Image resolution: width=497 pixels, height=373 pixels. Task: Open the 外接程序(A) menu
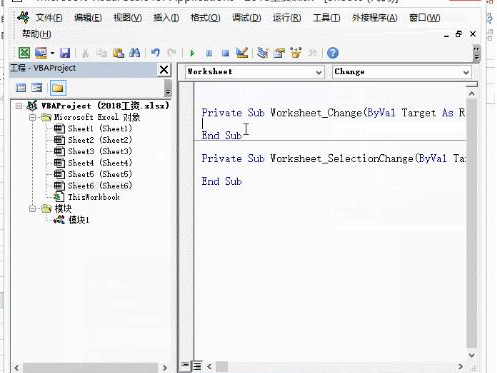coord(375,17)
